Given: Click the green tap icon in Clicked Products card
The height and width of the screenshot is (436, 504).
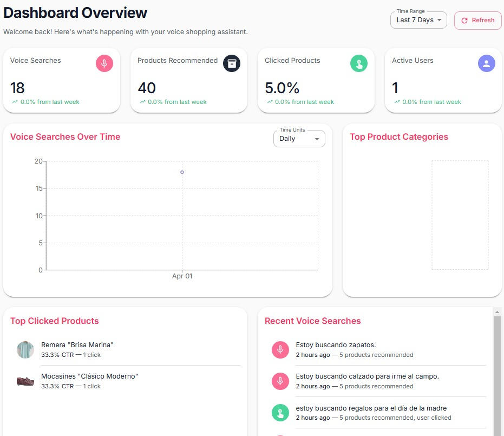Looking at the screenshot, I should tap(359, 63).
